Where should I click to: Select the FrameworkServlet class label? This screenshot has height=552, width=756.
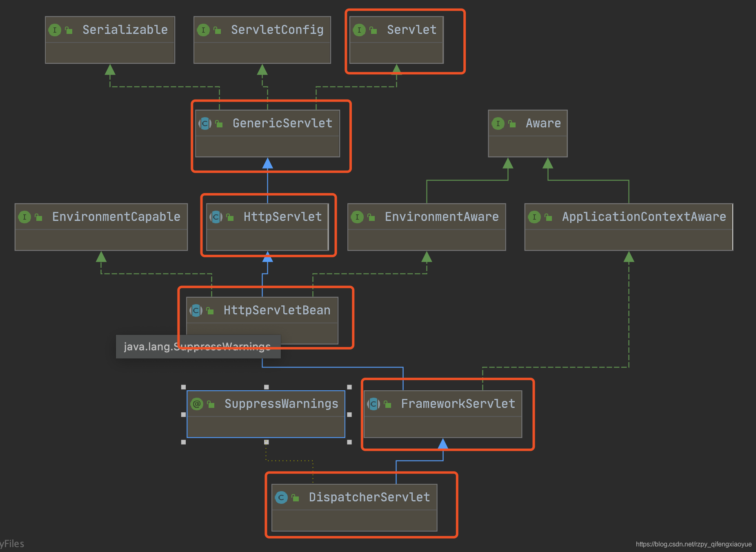pyautogui.click(x=458, y=404)
